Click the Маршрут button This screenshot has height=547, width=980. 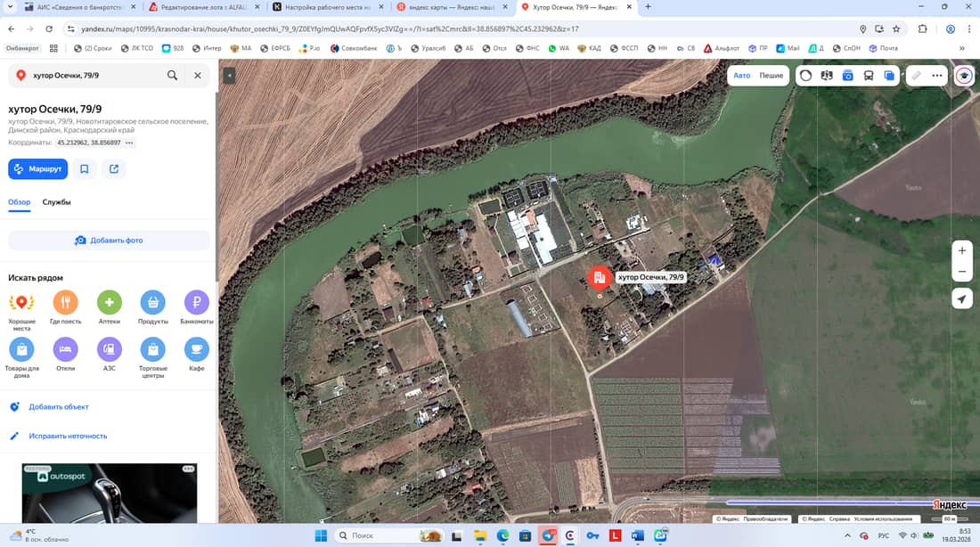click(x=37, y=168)
